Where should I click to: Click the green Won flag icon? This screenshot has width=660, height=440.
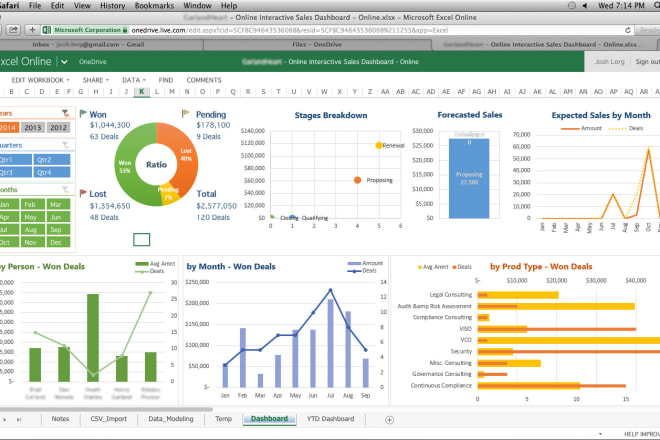coord(83,114)
